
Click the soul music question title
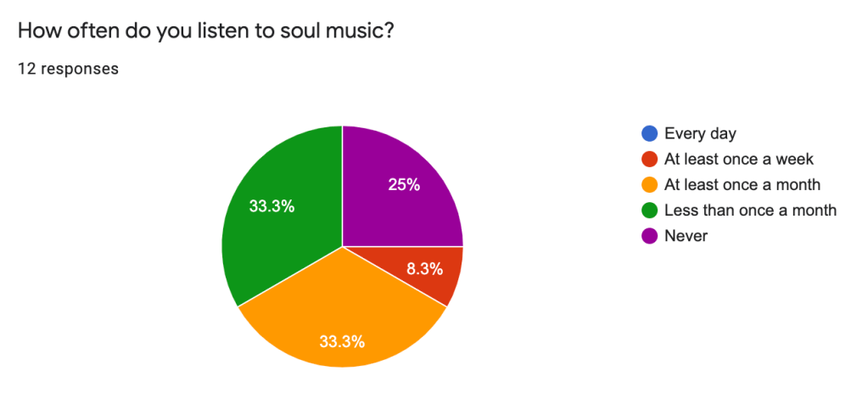point(205,30)
